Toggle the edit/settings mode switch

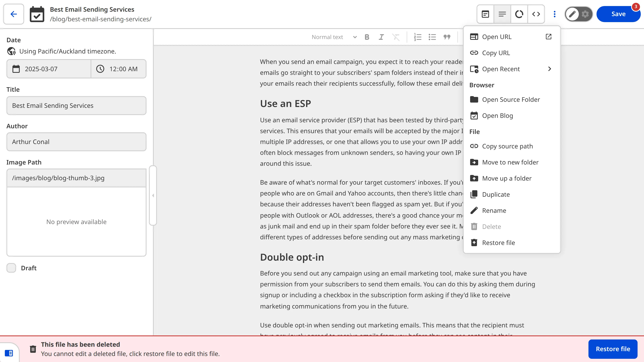click(579, 14)
